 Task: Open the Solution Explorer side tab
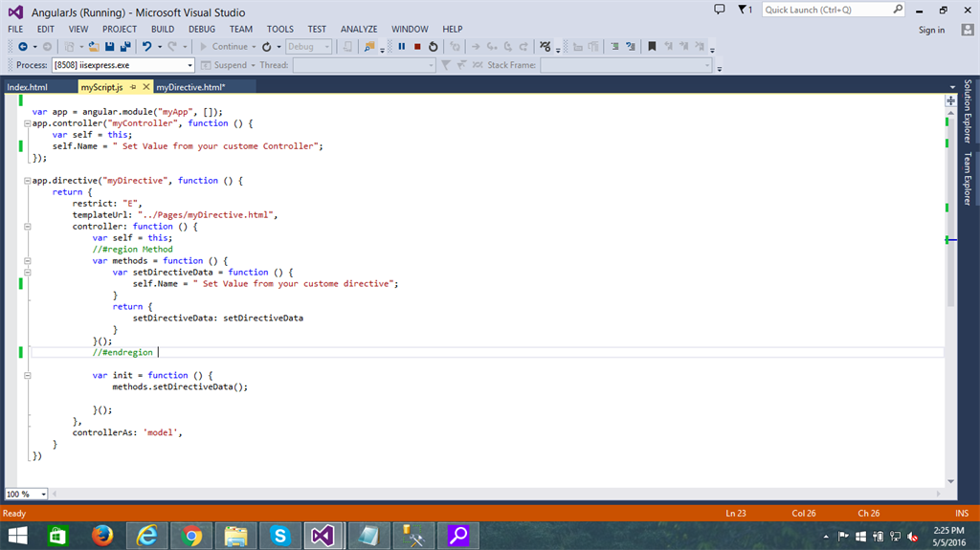(968, 111)
